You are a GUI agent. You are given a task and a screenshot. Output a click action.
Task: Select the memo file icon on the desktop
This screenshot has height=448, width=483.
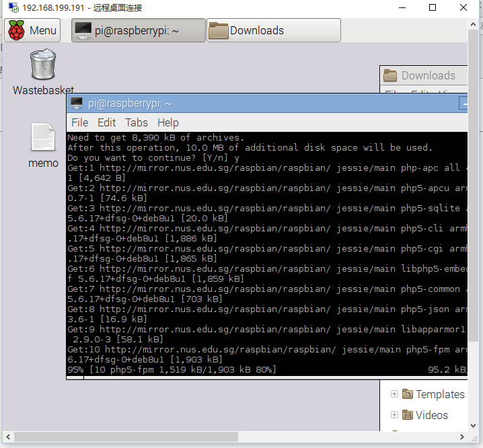coord(43,137)
